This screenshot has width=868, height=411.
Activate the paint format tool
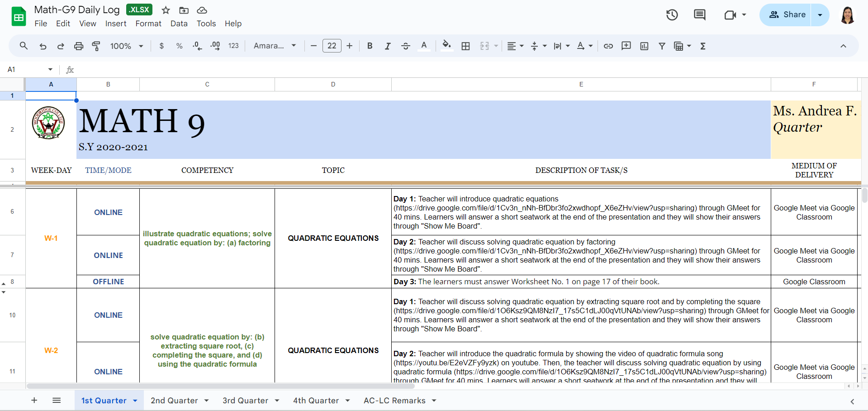(96, 46)
